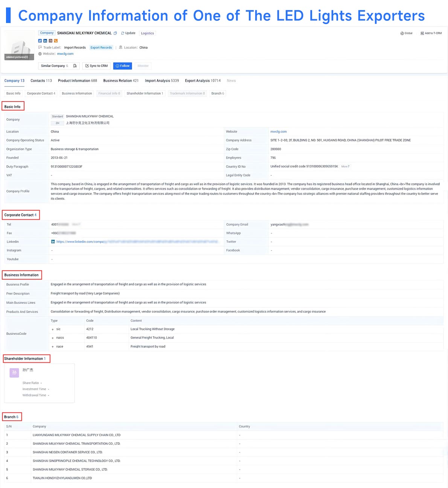Select the Company 13 tab

[14, 81]
